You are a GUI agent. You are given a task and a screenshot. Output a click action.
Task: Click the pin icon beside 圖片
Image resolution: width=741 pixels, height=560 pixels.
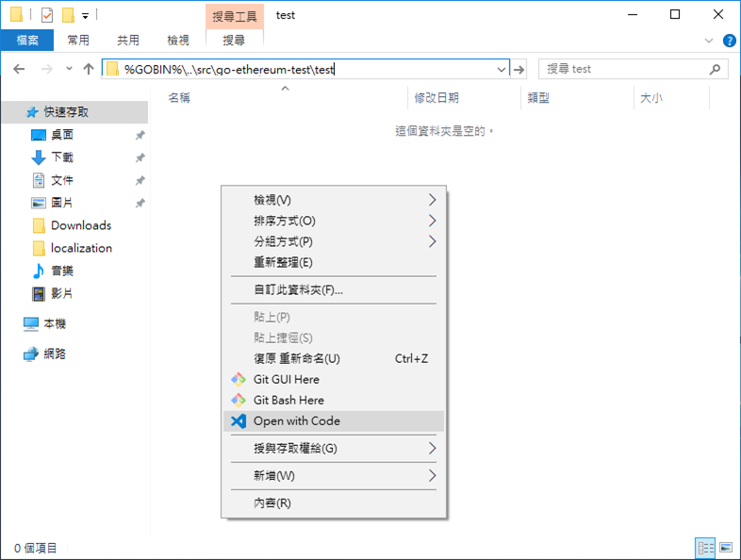(140, 204)
